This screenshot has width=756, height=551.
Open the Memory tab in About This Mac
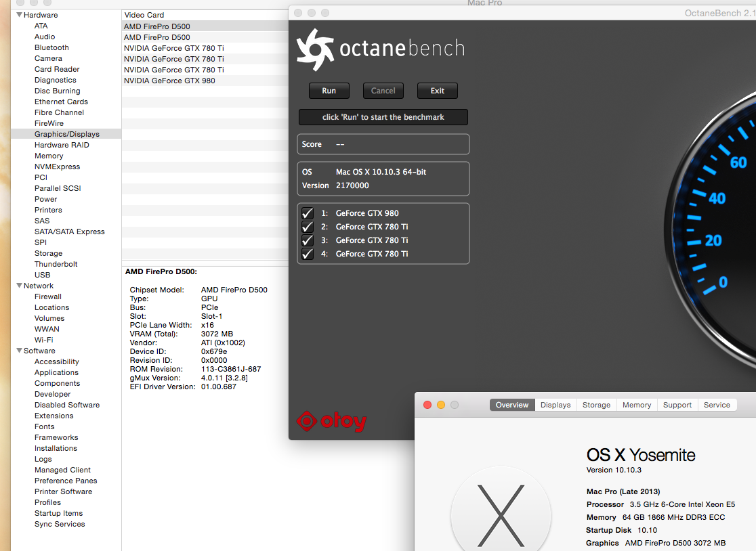[x=636, y=405]
